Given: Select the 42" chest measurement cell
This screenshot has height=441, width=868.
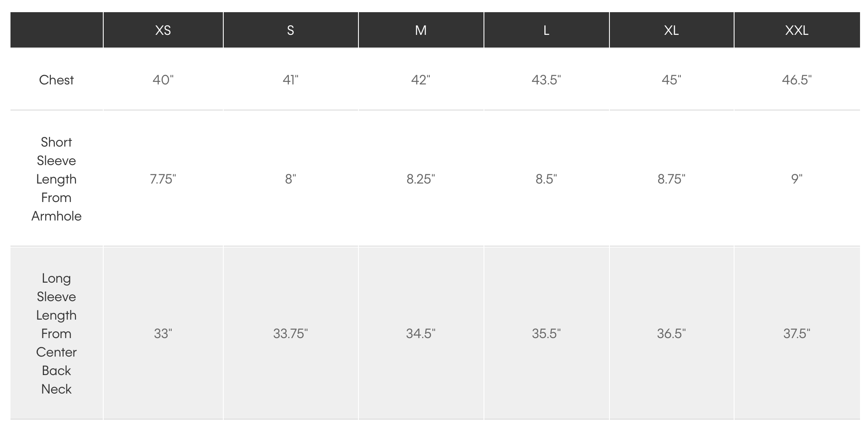Looking at the screenshot, I should coord(421,80).
